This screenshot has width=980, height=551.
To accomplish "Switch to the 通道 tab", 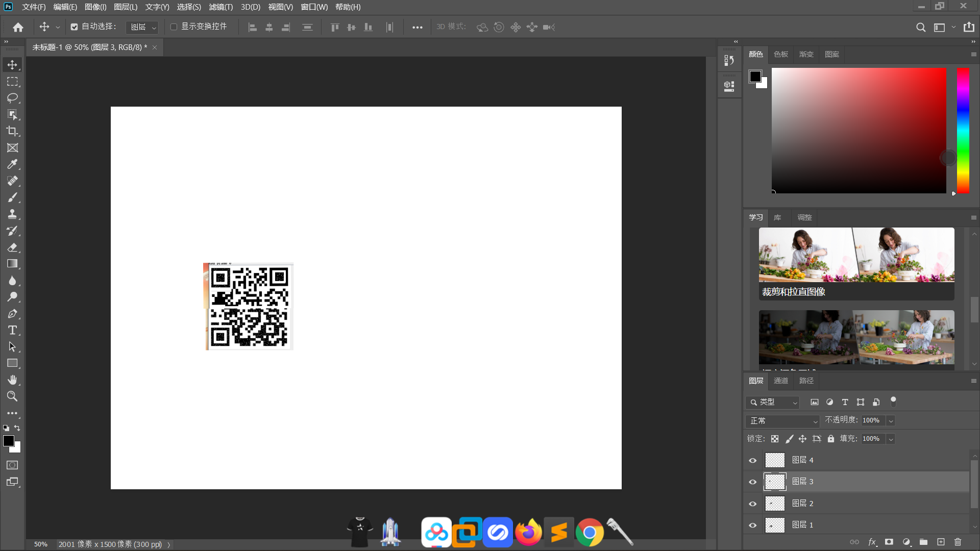I will (x=780, y=381).
